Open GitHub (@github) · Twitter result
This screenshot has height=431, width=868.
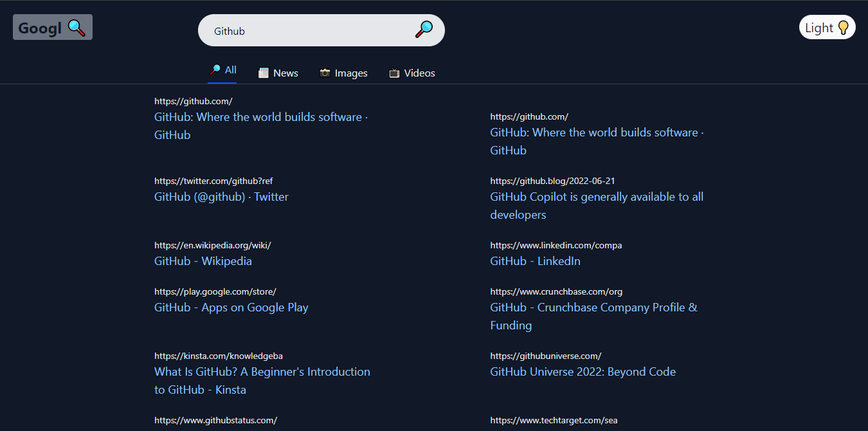coord(221,197)
